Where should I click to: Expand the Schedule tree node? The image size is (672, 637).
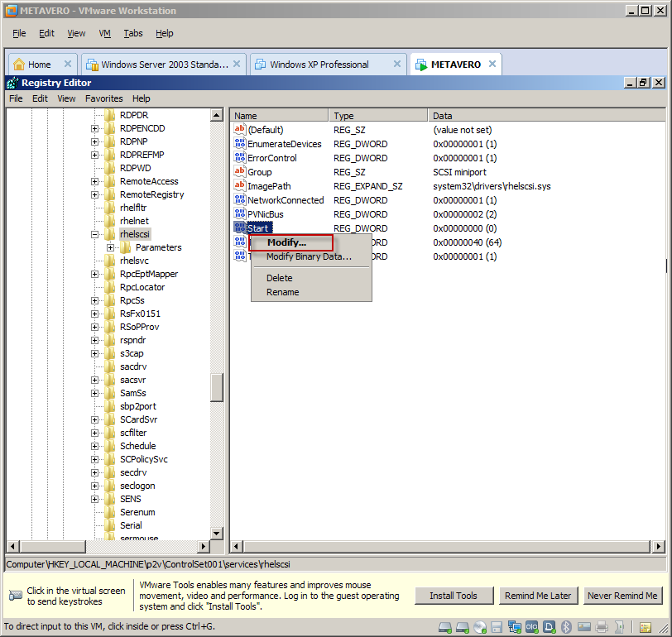94,447
